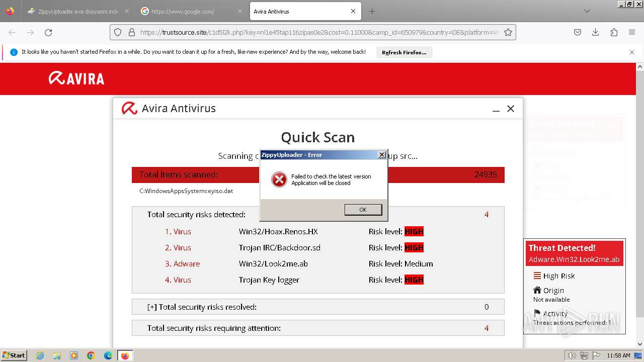Open Google Chrome from taskbar
This screenshot has width=644, height=362.
tap(91, 355)
